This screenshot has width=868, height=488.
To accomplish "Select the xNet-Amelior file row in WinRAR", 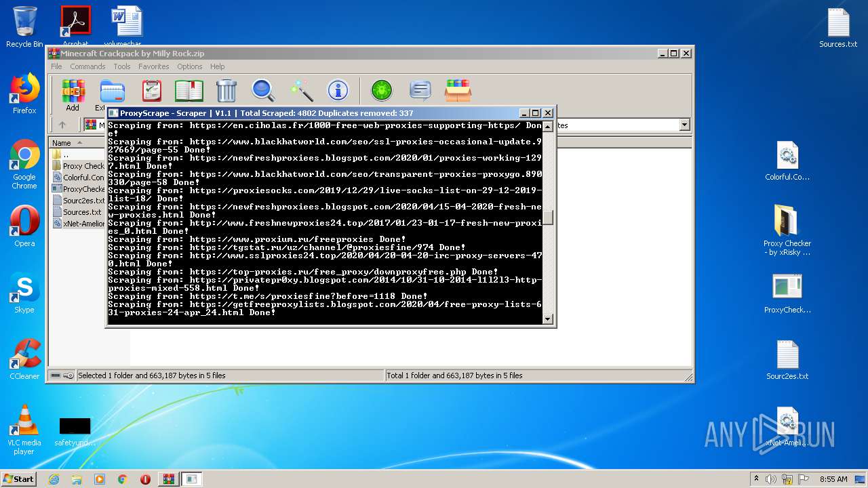I will click(78, 224).
